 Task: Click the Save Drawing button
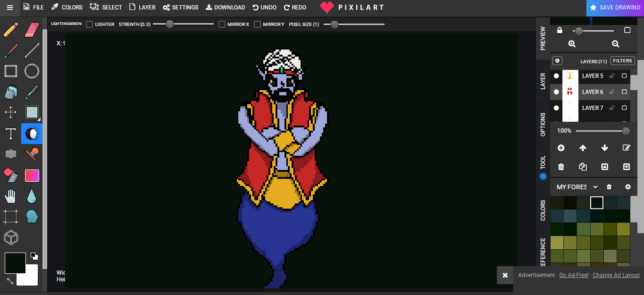click(x=615, y=8)
